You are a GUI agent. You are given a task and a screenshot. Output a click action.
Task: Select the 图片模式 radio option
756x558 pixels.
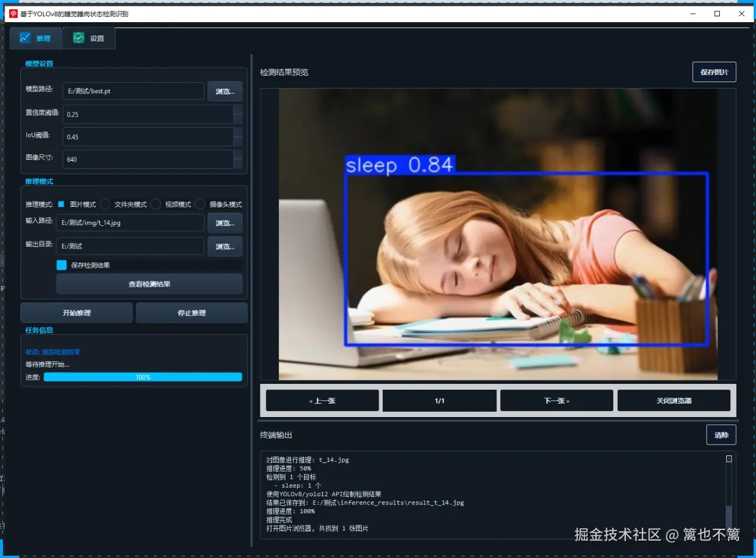coord(76,204)
